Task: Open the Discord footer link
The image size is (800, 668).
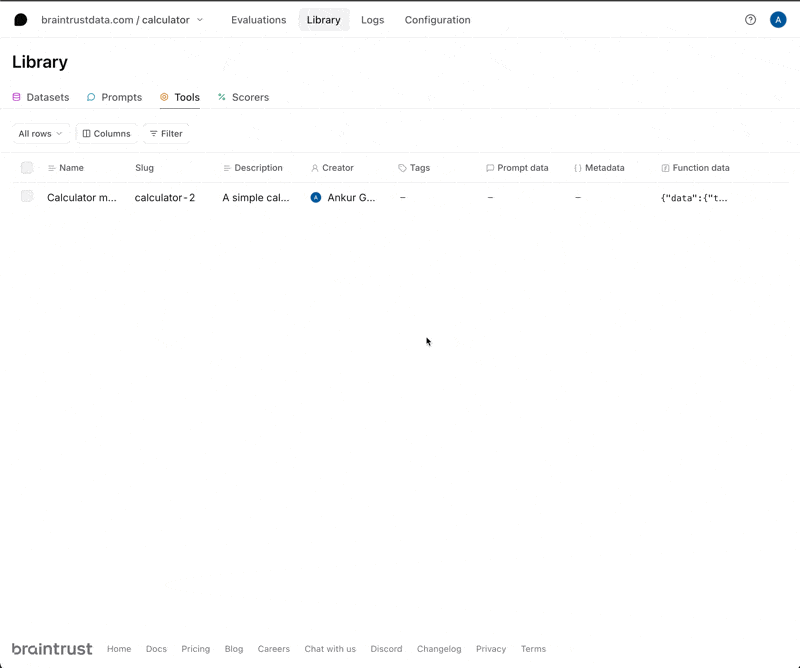Action: [x=386, y=649]
